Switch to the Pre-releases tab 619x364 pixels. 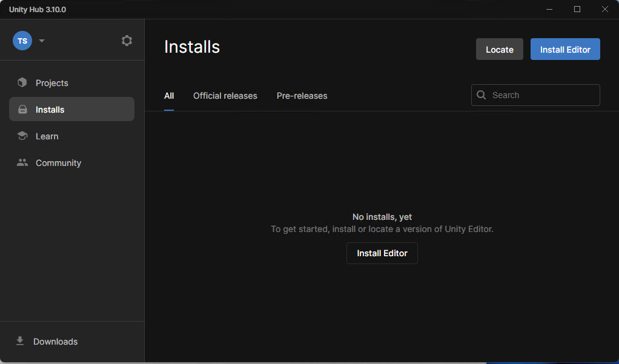coord(302,96)
